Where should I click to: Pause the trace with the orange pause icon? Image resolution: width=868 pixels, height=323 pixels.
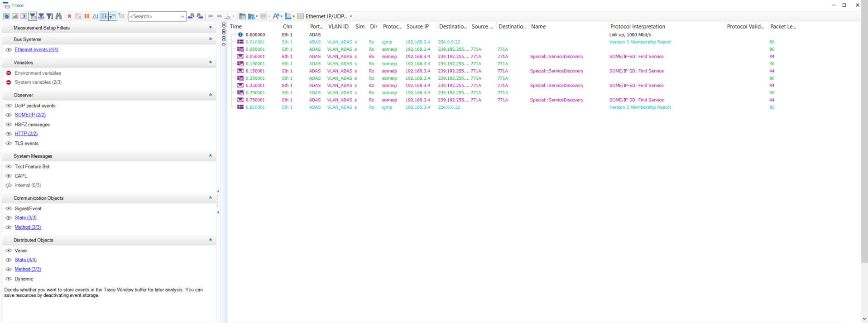(86, 16)
